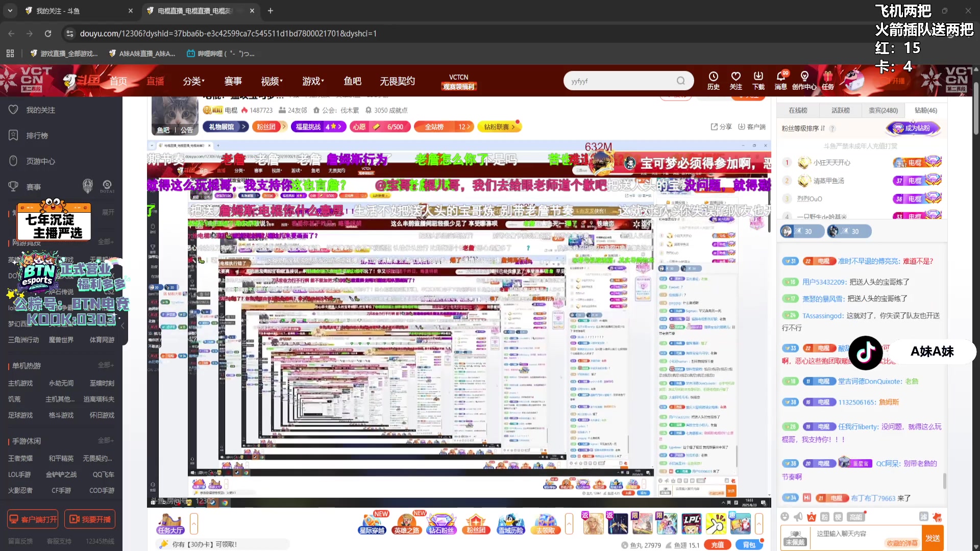
Task: Open 游戏 dropdown in navigation
Action: (313, 81)
